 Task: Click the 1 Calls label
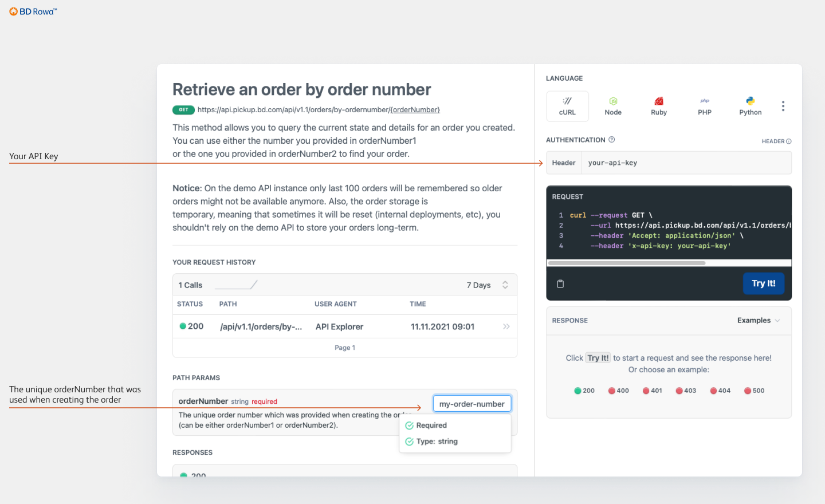pyautogui.click(x=190, y=285)
